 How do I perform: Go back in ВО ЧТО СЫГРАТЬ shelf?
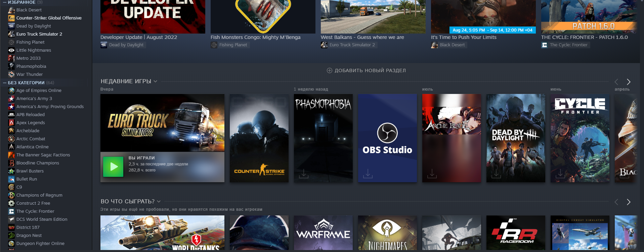[x=616, y=202]
